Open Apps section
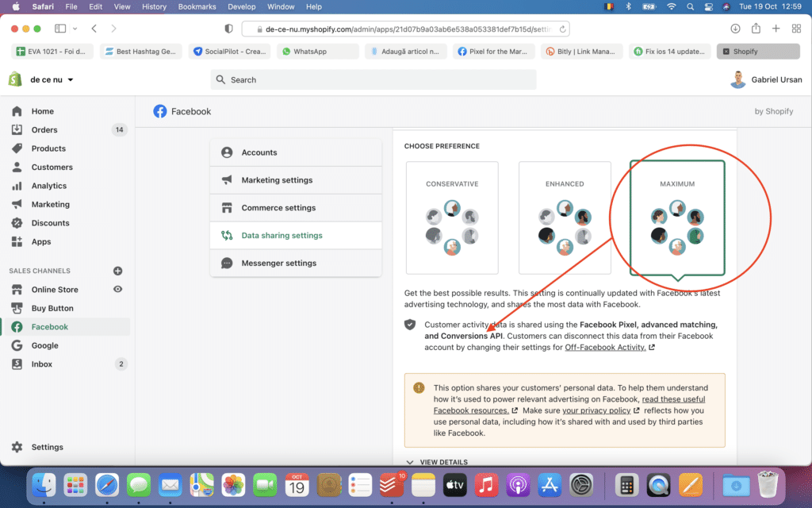This screenshot has height=508, width=812. (x=41, y=241)
